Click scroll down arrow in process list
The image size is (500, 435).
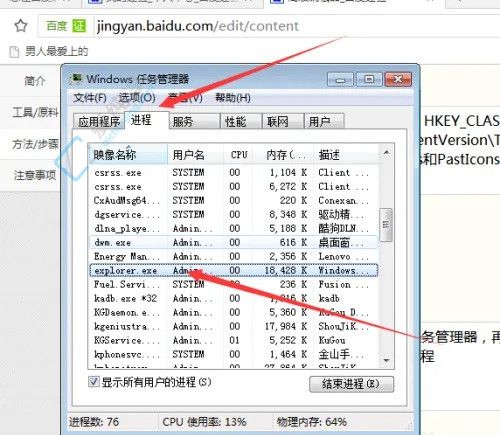tap(386, 361)
